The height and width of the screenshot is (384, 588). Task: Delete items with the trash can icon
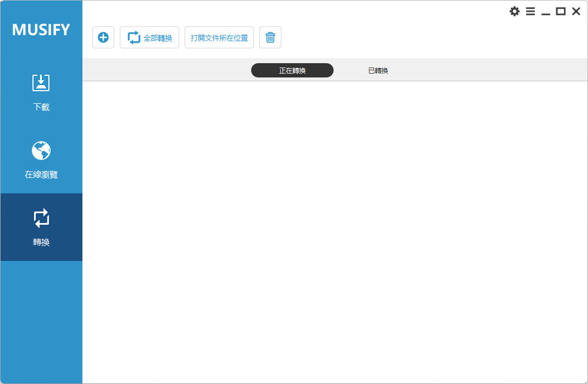pyautogui.click(x=270, y=37)
